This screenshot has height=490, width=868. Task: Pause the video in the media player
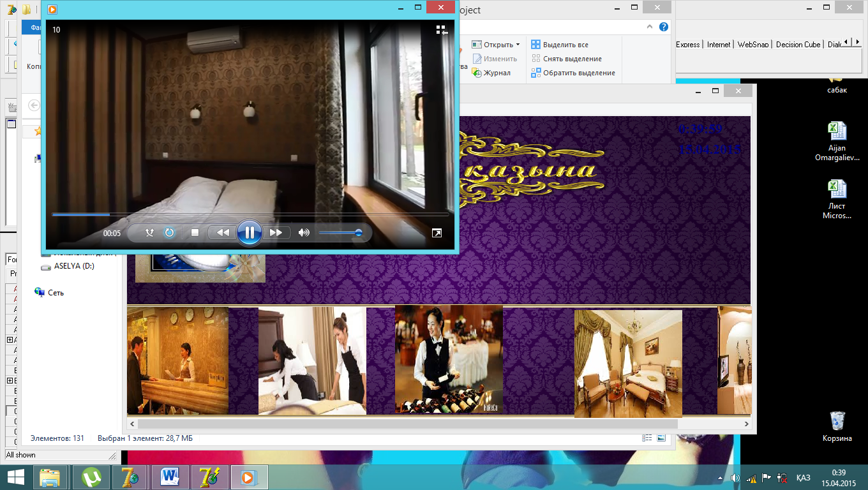coord(250,233)
